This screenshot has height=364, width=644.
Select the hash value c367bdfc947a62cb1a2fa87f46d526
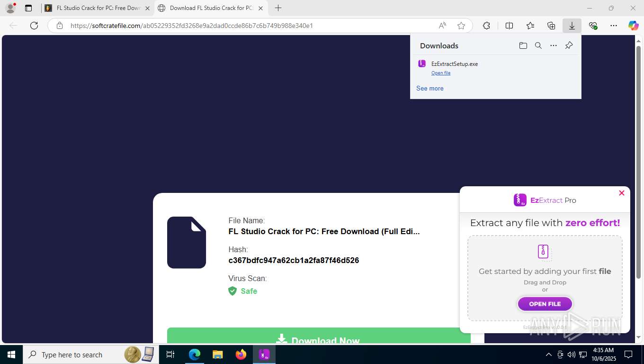tap(294, 260)
